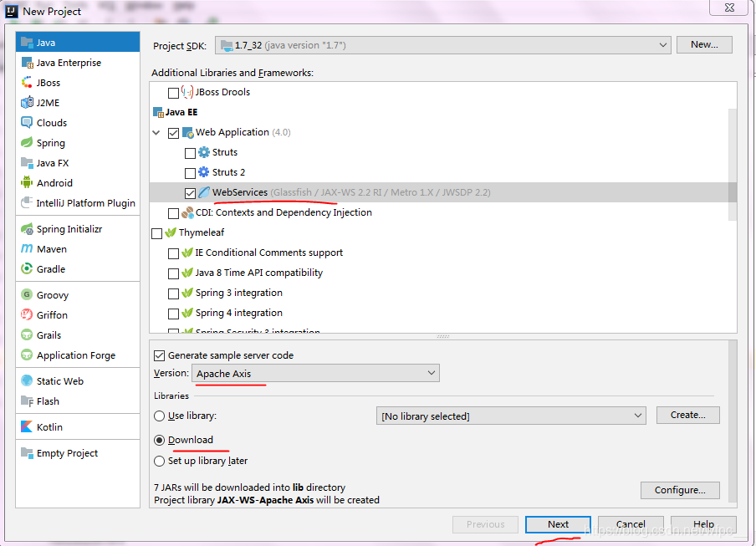Click the options panel vertical scrollbar
Viewport: 756px width, 546px height.
pos(733,421)
